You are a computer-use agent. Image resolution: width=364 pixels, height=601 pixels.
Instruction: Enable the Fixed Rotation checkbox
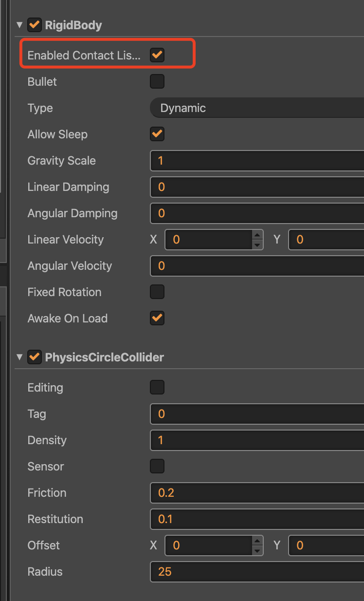[157, 292]
